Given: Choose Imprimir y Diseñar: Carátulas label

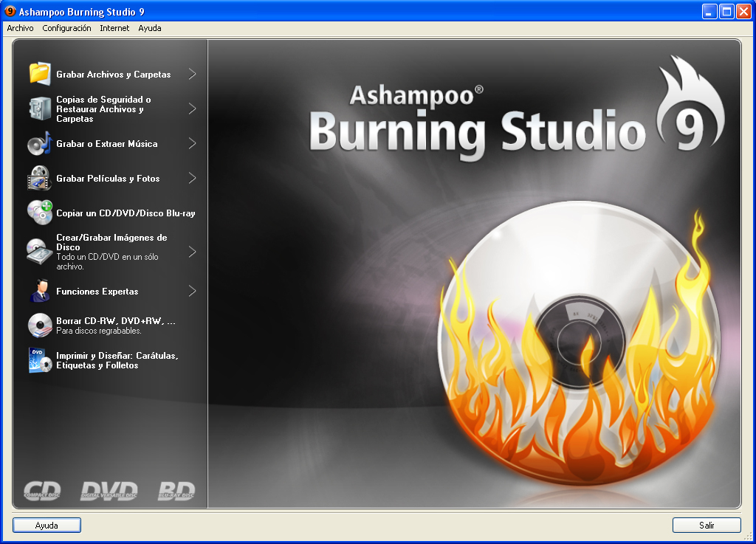Looking at the screenshot, I should (117, 360).
